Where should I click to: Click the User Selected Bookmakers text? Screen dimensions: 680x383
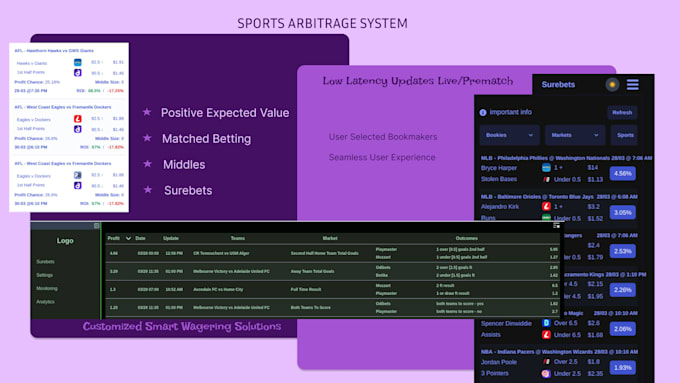[x=383, y=137]
